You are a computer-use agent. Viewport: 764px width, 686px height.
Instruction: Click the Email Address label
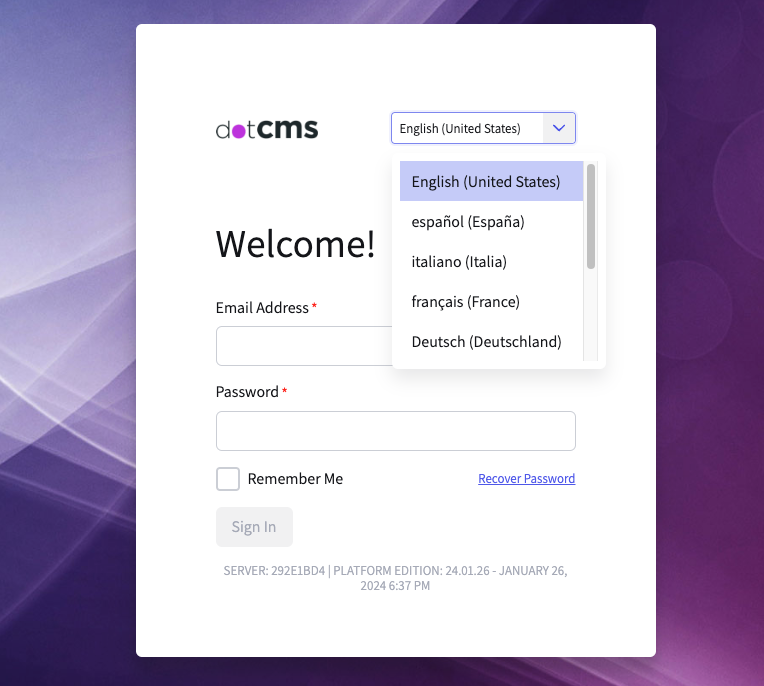(x=262, y=308)
